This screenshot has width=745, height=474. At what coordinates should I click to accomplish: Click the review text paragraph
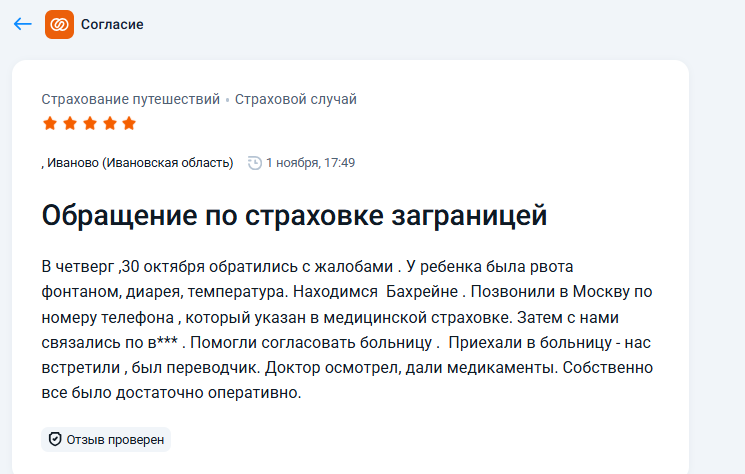click(347, 330)
